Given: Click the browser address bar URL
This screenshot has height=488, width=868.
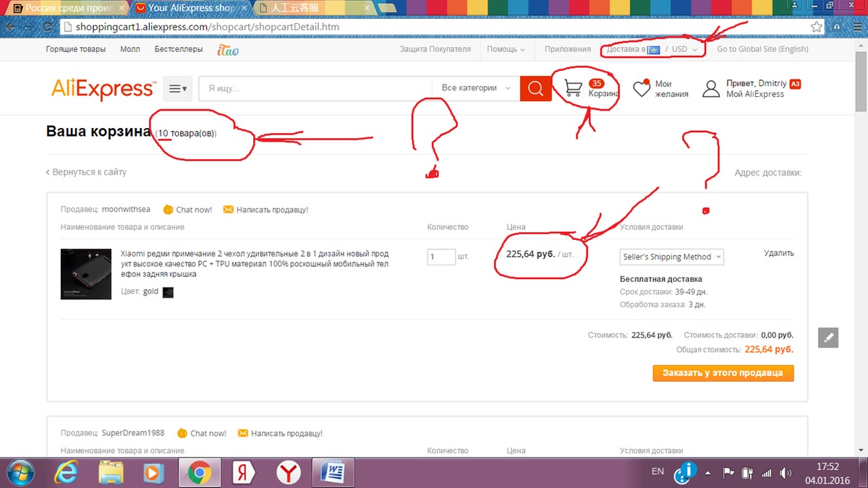Looking at the screenshot, I should 207,27.
